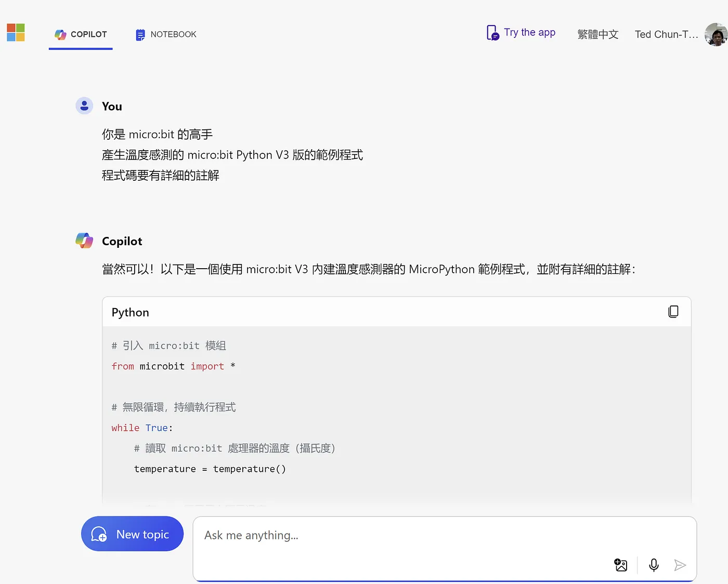This screenshot has height=584, width=728.
Task: Activate the microphone voice input
Action: click(x=654, y=565)
